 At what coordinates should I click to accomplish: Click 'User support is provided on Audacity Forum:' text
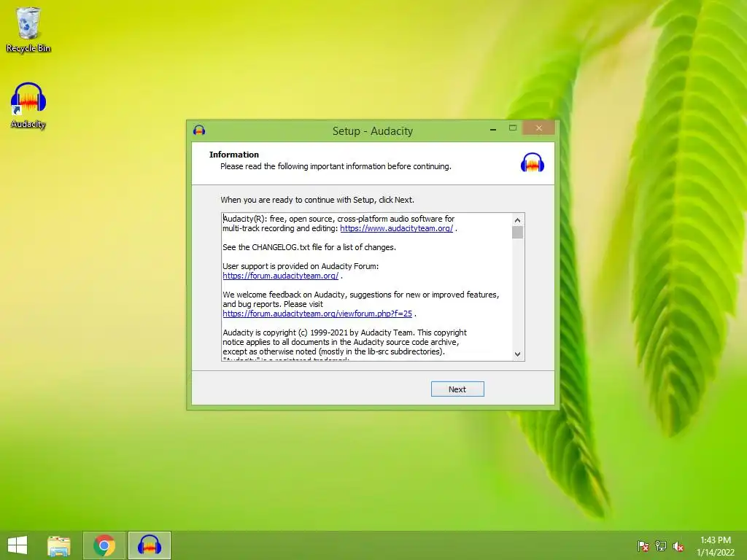click(301, 266)
